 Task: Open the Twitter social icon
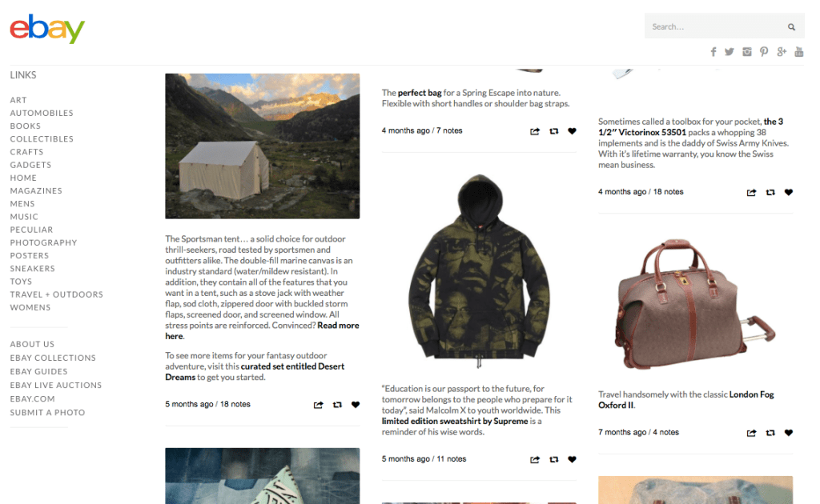(730, 52)
